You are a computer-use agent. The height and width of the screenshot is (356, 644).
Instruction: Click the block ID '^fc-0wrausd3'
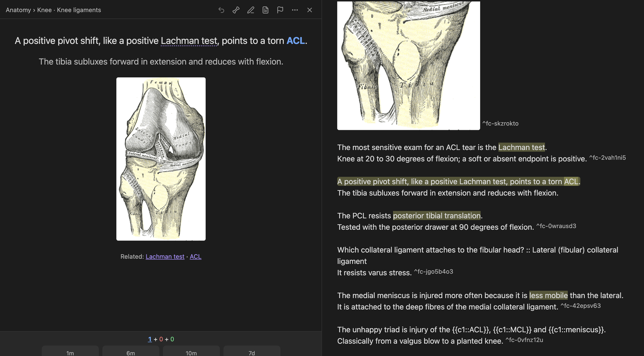pos(556,226)
